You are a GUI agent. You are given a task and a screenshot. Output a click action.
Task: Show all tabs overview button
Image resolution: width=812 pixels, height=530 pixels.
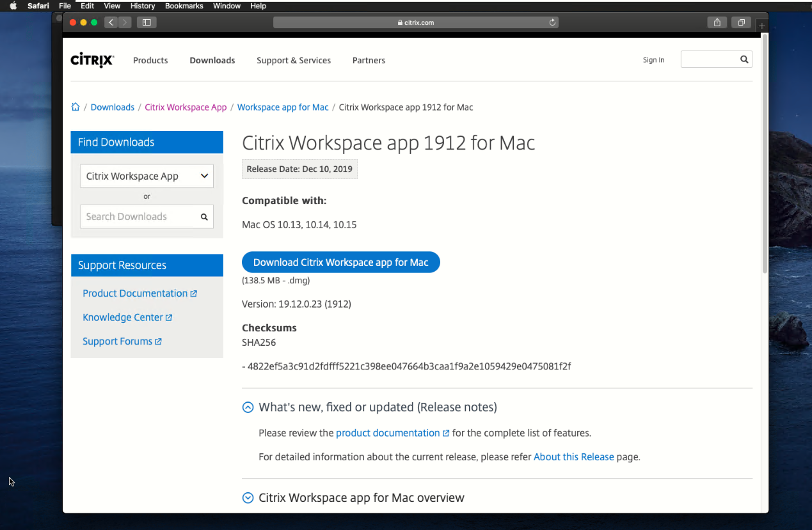[741, 22]
